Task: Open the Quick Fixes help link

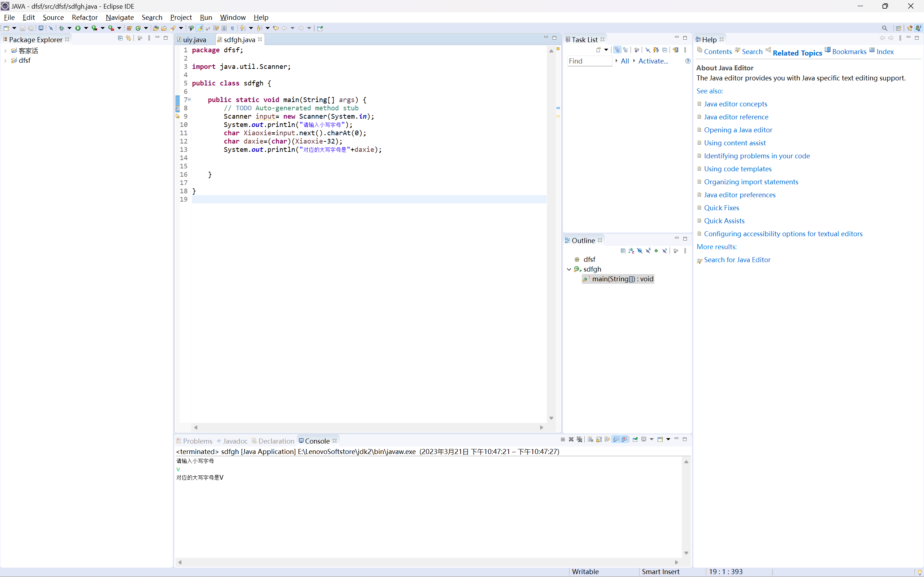Action: [721, 208]
